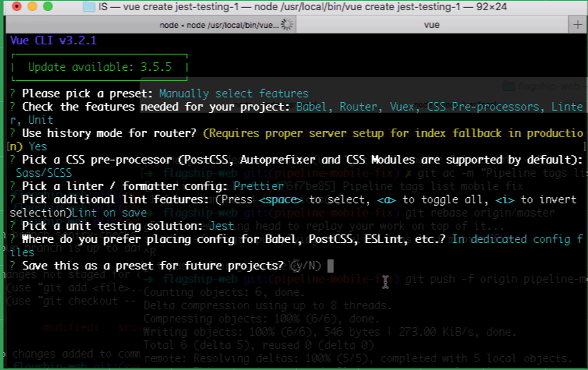Close the terminal window with the red button
The height and width of the screenshot is (370, 588).
pos(16,6)
